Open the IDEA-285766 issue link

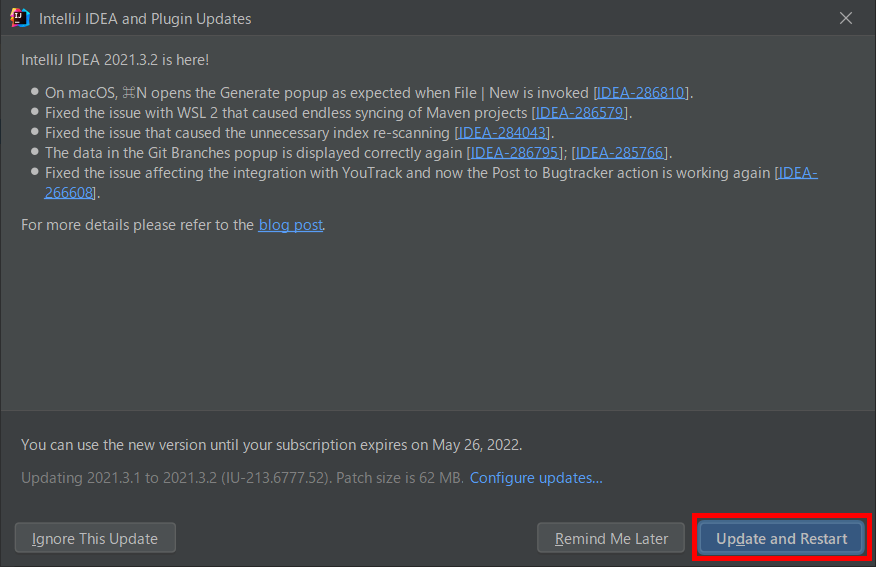point(619,153)
